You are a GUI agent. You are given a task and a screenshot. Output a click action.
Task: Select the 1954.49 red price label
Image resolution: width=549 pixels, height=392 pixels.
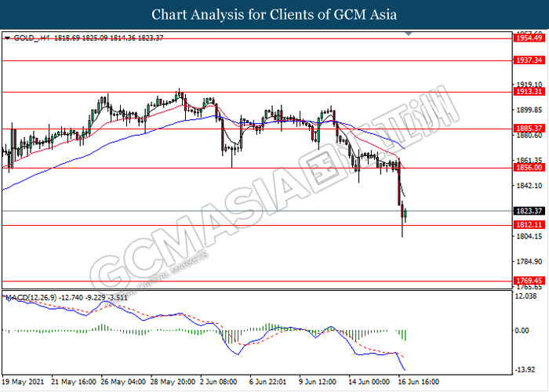pyautogui.click(x=529, y=38)
